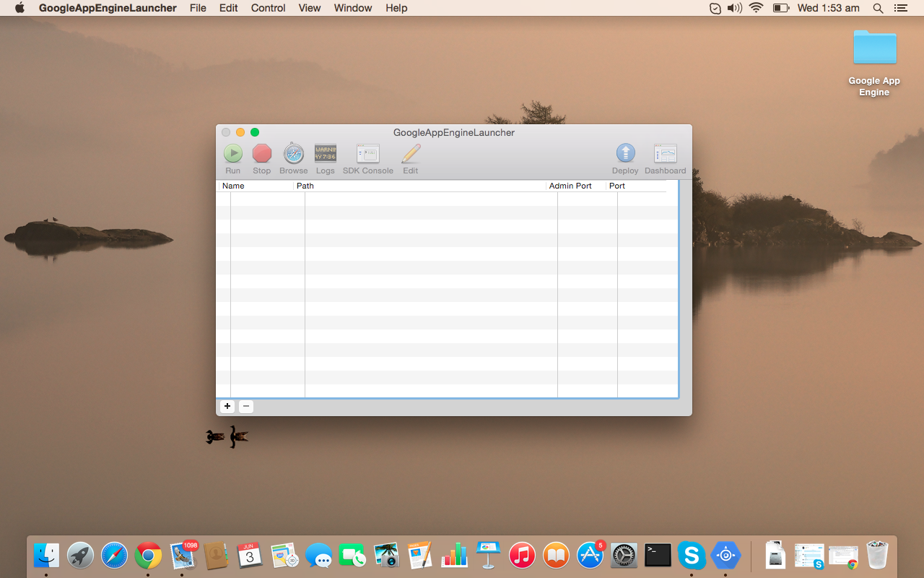Open the Window menu in menu bar
The image size is (924, 578).
(x=353, y=8)
